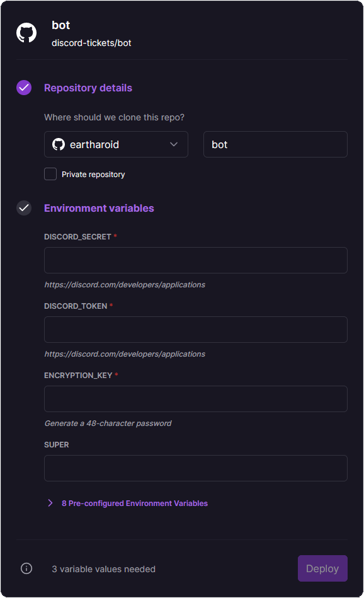Toggle the purple Repository details checkmark circle
The height and width of the screenshot is (598, 364).
(23, 88)
